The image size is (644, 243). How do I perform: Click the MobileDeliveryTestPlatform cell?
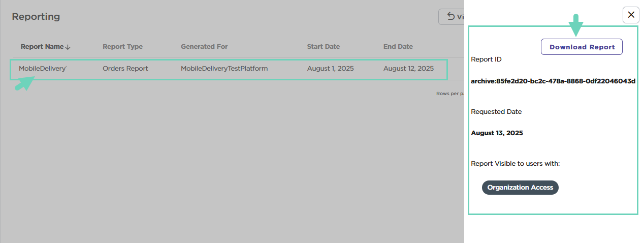point(224,69)
